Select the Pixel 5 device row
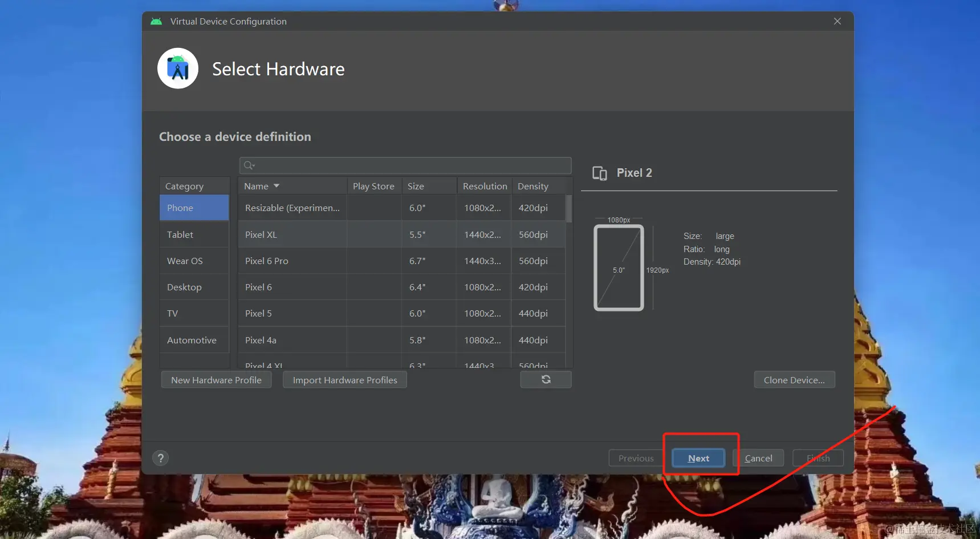Image resolution: width=980 pixels, height=539 pixels. tap(401, 313)
